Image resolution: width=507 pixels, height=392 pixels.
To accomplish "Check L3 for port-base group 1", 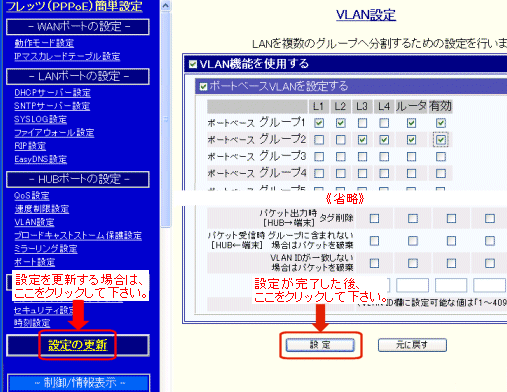I will (362, 123).
